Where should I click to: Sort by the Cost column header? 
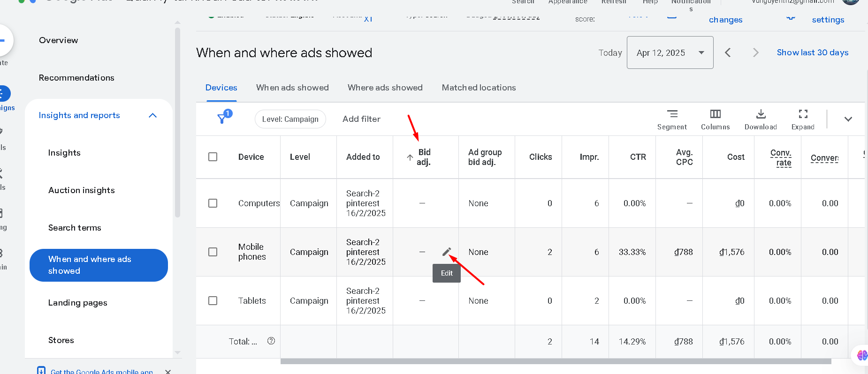coord(736,157)
